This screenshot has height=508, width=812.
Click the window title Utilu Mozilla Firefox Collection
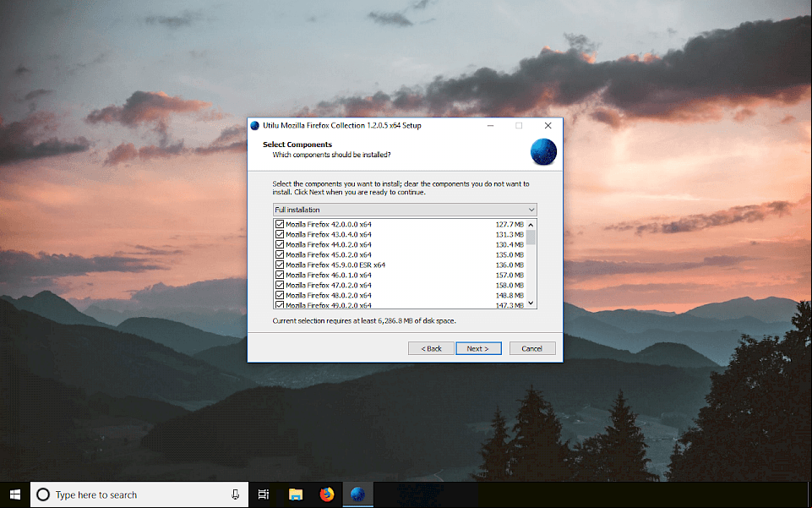(342, 125)
